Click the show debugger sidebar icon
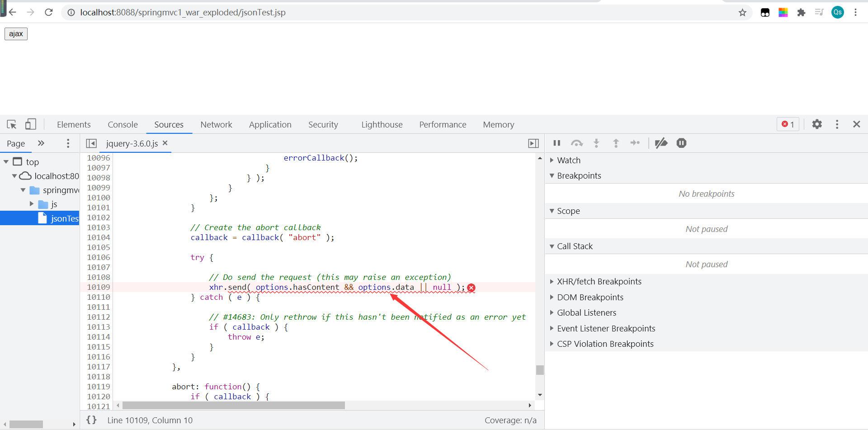Screen dimensions: 868x430 coord(533,143)
